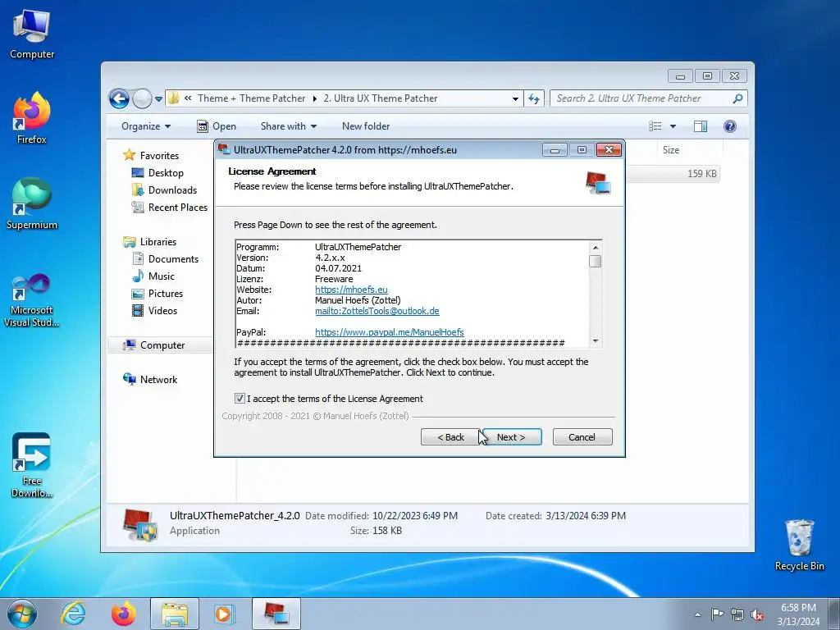840x630 pixels.
Task: Click the mailto:ZottelsTools@outlook.de link
Action: point(377,311)
